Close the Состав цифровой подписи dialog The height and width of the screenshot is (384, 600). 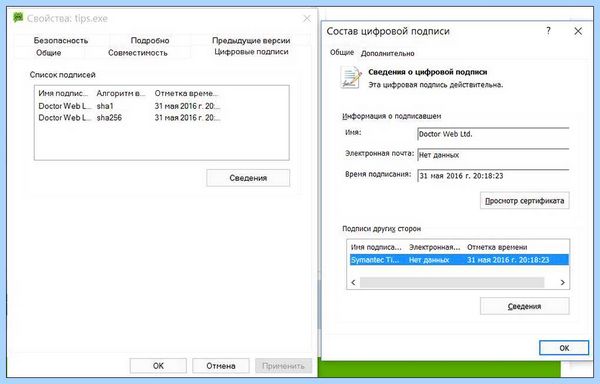pos(578,31)
